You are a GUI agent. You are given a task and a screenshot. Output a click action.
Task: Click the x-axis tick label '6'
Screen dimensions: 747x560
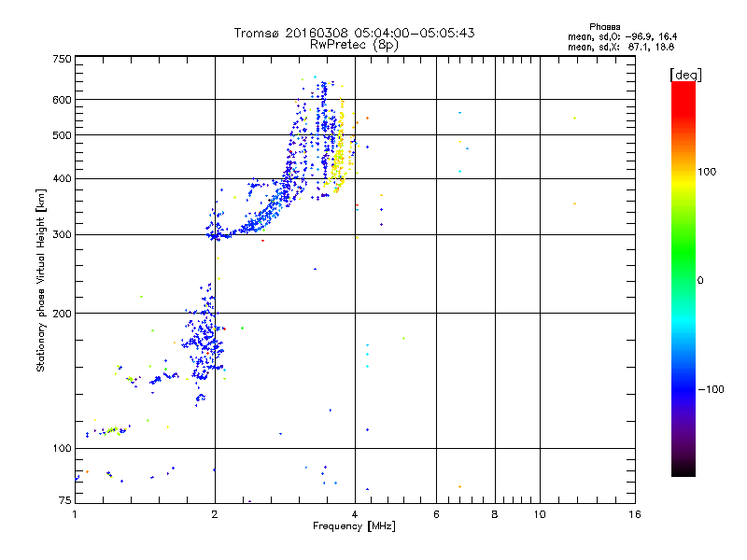pyautogui.click(x=436, y=514)
